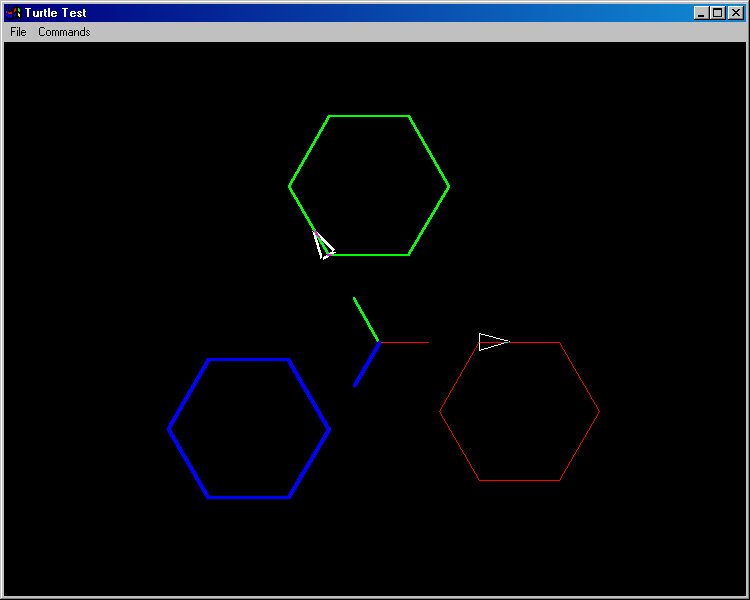Image resolution: width=750 pixels, height=600 pixels.
Task: Select the turtle cursor on the green hexagon
Action: (x=322, y=245)
